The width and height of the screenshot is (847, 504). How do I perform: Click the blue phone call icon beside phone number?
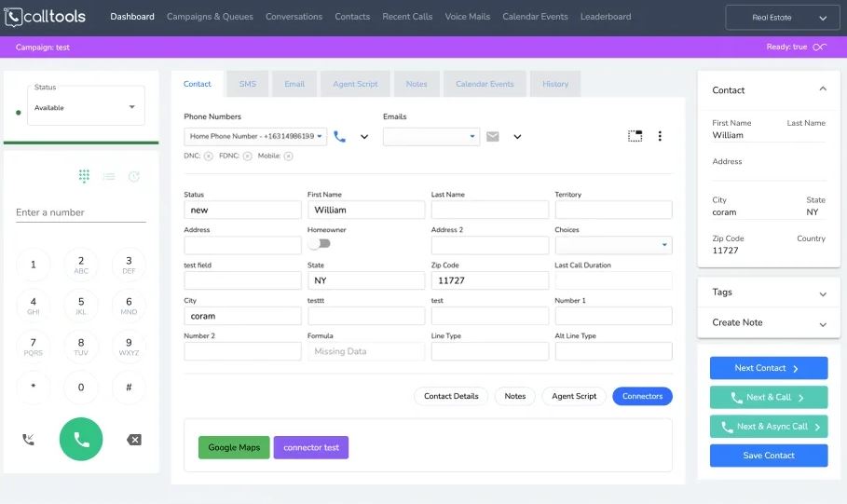[x=340, y=137]
